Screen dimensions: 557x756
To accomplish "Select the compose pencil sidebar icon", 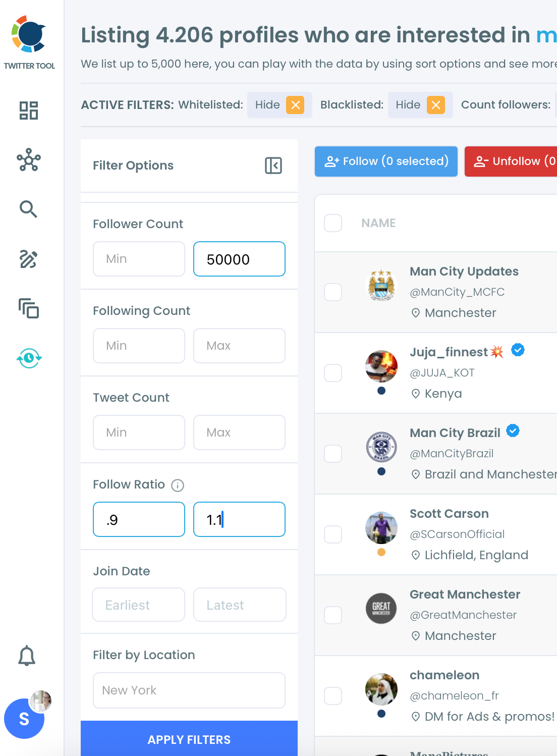I will (x=29, y=259).
